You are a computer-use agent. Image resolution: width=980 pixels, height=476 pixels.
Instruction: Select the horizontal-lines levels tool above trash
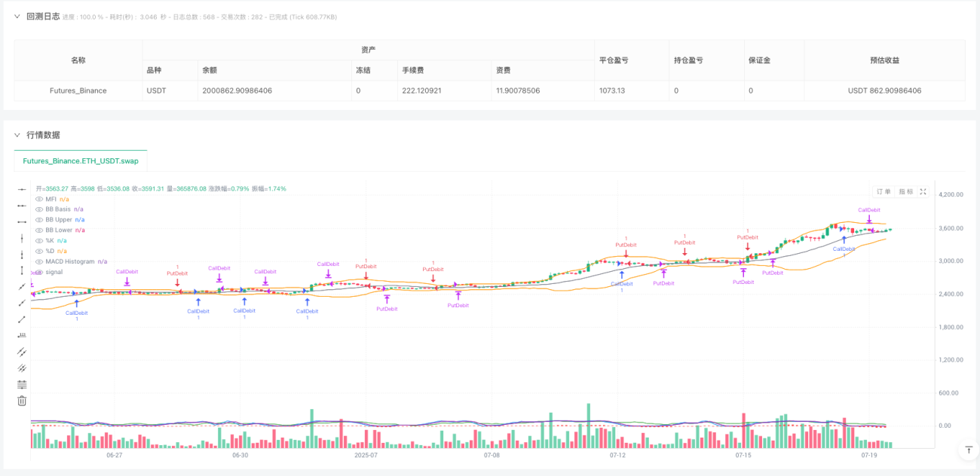pyautogui.click(x=22, y=384)
